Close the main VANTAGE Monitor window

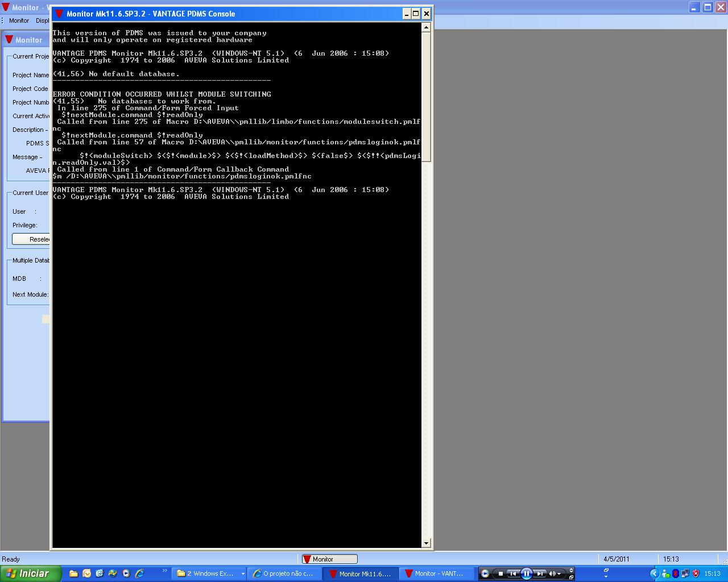721,7
